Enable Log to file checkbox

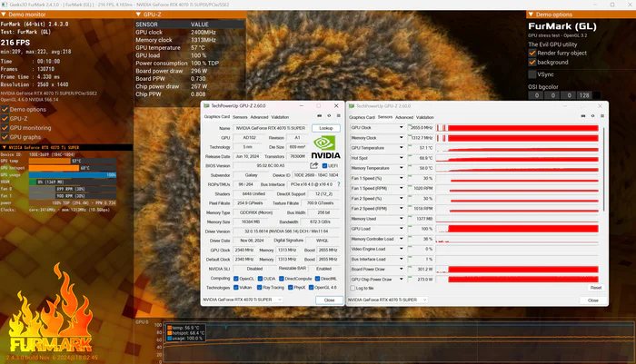[x=353, y=288]
